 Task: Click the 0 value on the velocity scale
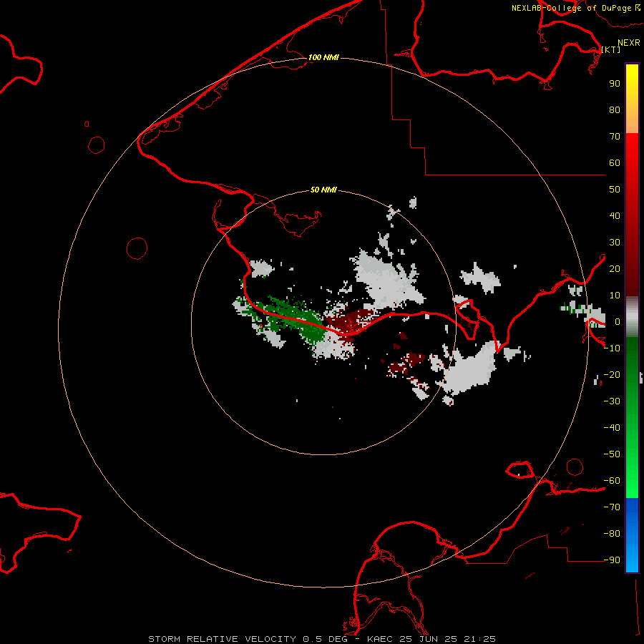coord(618,322)
